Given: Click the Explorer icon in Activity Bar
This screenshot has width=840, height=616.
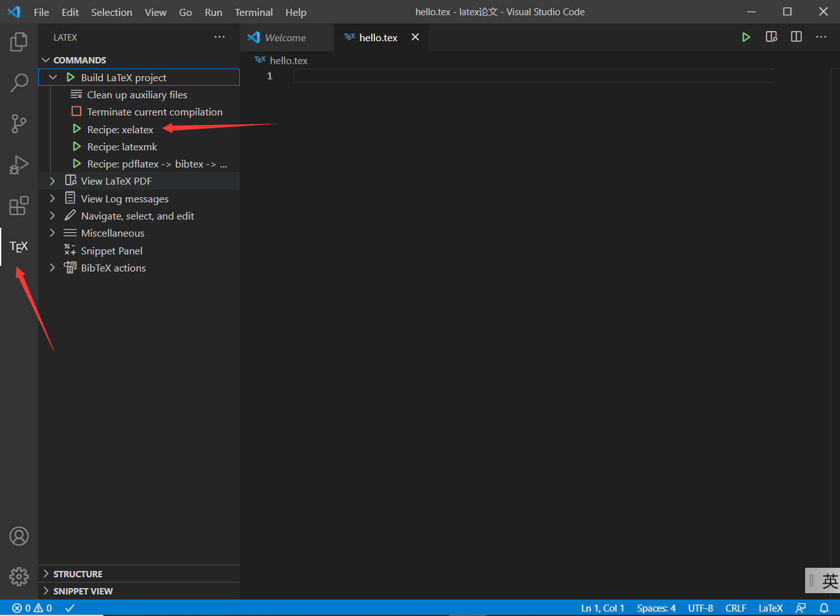Looking at the screenshot, I should [x=18, y=42].
